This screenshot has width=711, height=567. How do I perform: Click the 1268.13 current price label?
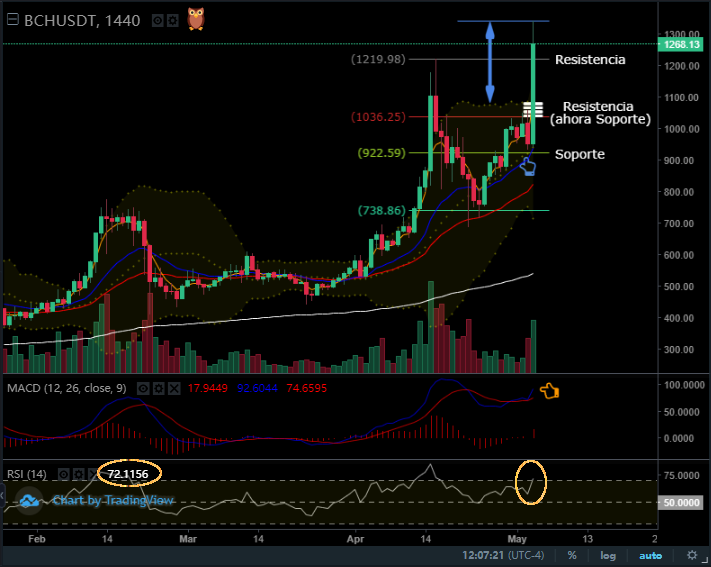tap(682, 44)
